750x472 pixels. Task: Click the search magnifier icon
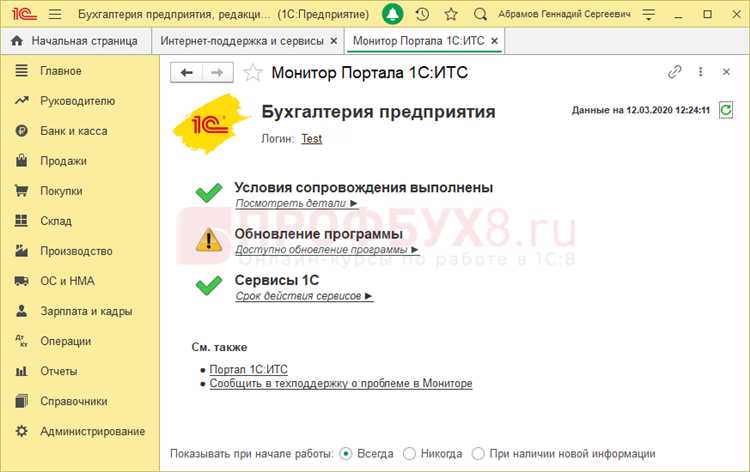(480, 14)
